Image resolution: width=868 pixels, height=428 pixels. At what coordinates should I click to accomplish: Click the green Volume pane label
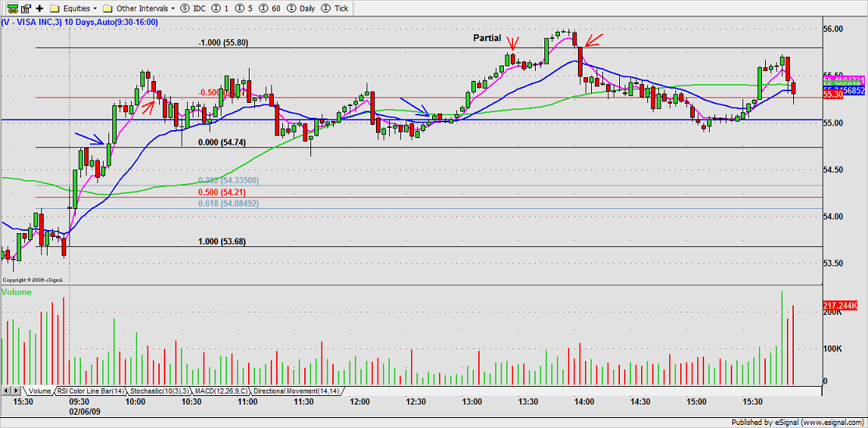[x=16, y=292]
